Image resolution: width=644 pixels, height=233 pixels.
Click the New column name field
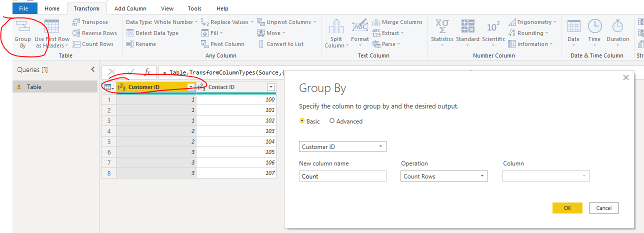[x=342, y=176]
